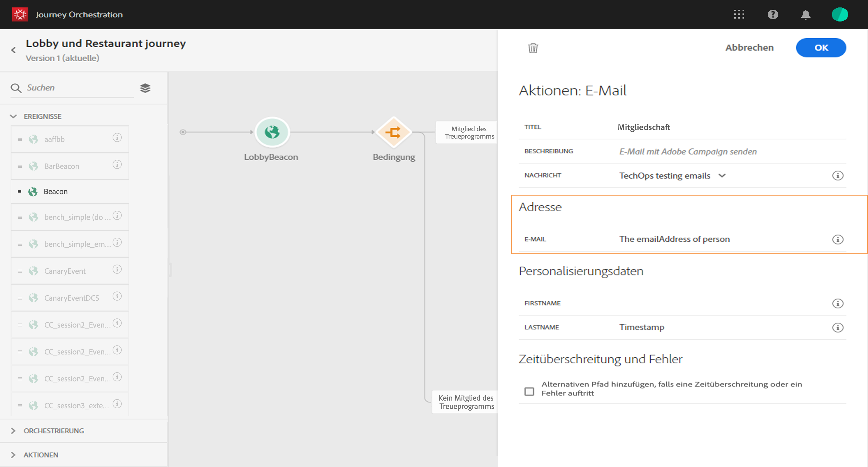Click info icon for BarBeacon event
This screenshot has height=467, width=868.
(x=117, y=165)
